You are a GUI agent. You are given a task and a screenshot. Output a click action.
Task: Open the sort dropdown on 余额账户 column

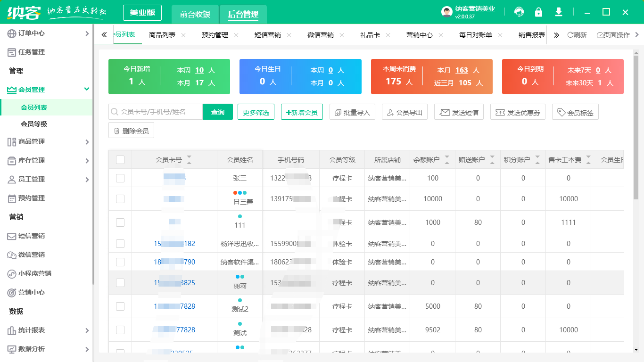click(x=447, y=159)
